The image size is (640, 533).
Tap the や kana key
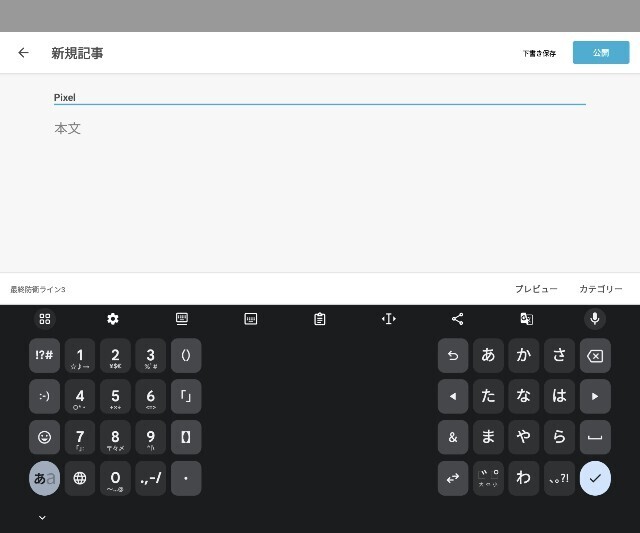[524, 437]
